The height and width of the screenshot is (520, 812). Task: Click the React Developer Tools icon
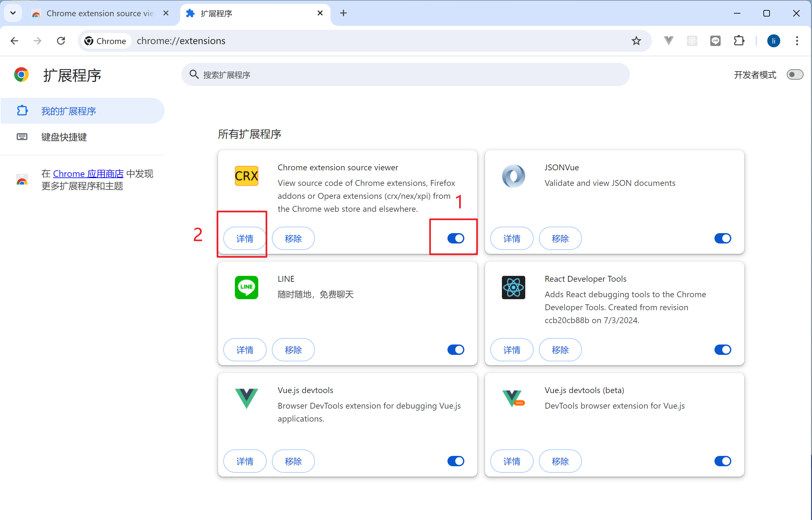(x=513, y=287)
